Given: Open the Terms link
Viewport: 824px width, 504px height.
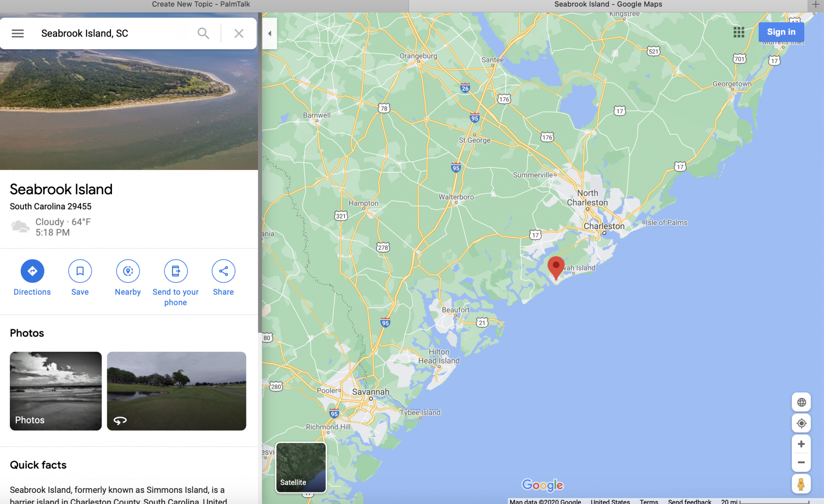Looking at the screenshot, I should (648, 501).
